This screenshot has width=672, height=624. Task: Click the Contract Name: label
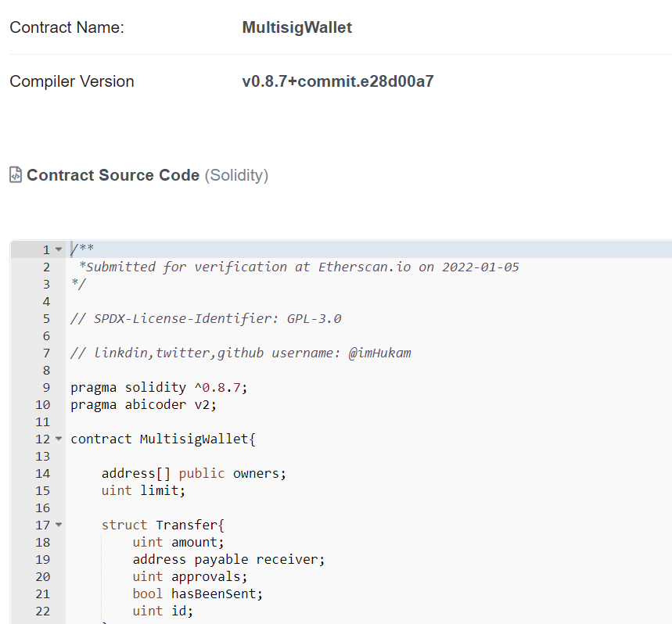point(66,27)
